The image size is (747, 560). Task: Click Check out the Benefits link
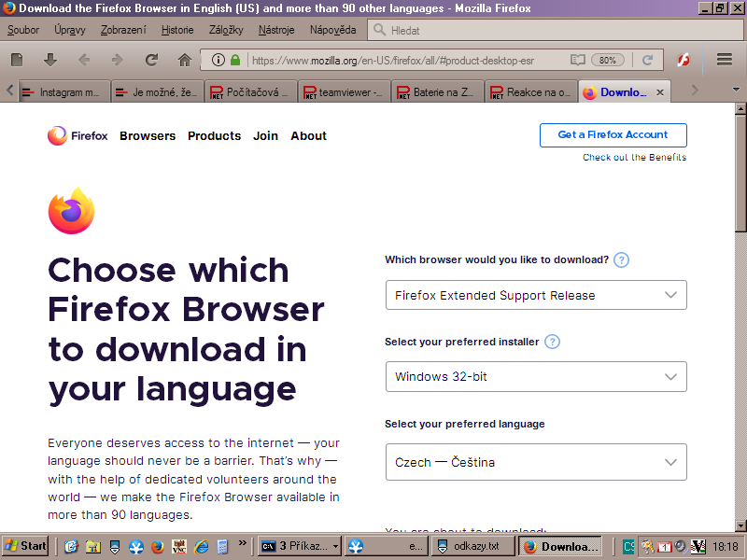[635, 157]
